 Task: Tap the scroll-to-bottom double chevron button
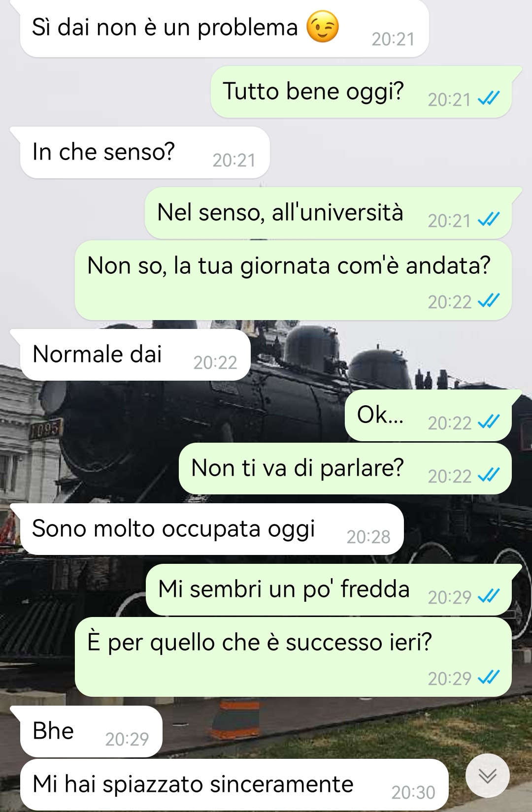488,776
